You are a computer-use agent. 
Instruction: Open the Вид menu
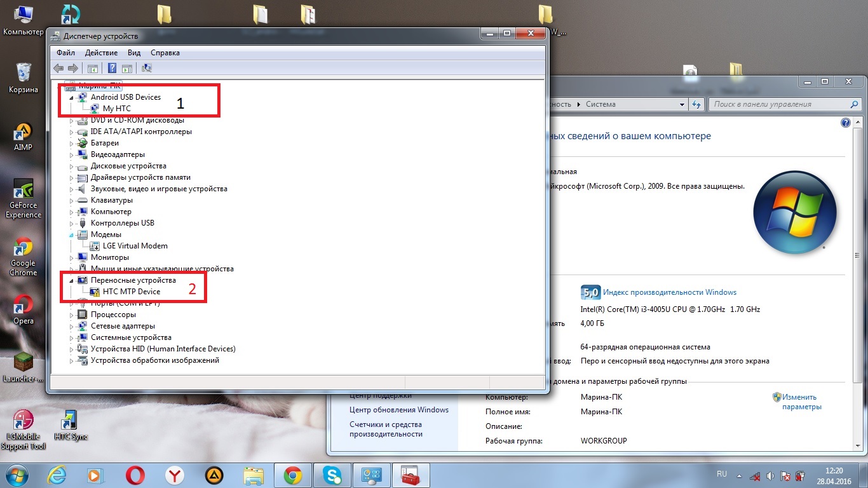point(134,53)
